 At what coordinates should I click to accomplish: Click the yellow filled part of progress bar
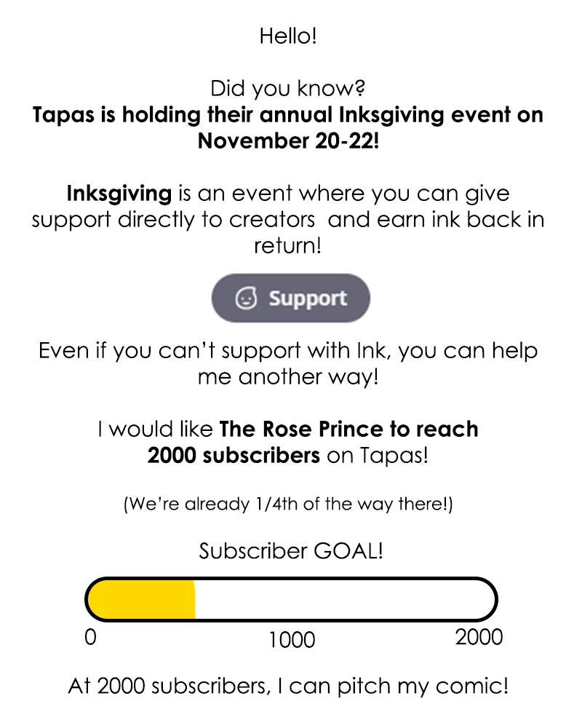142,601
